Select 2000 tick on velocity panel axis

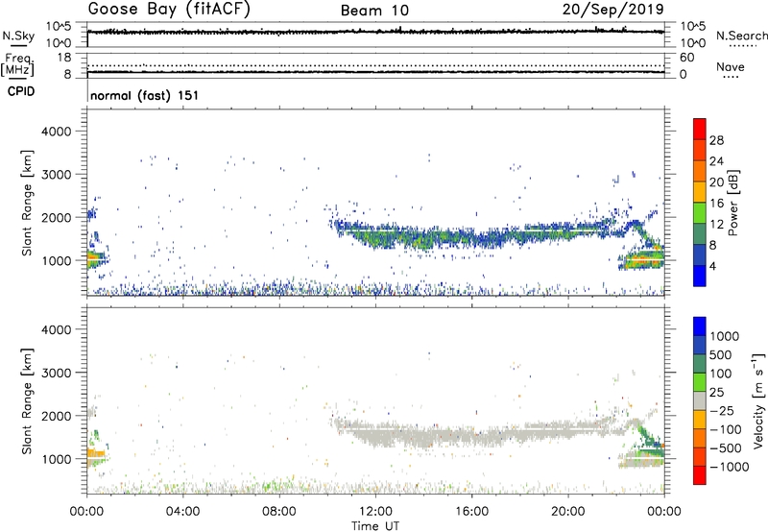pos(57,416)
